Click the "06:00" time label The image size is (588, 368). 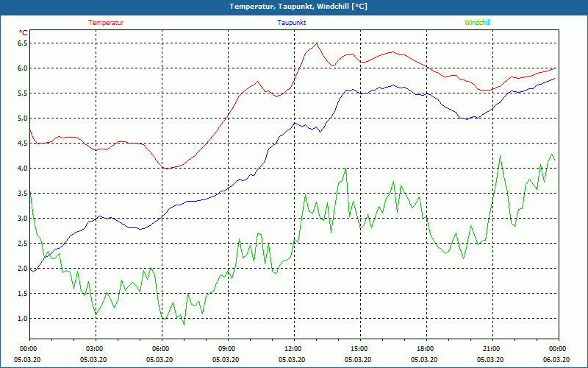[x=160, y=349]
